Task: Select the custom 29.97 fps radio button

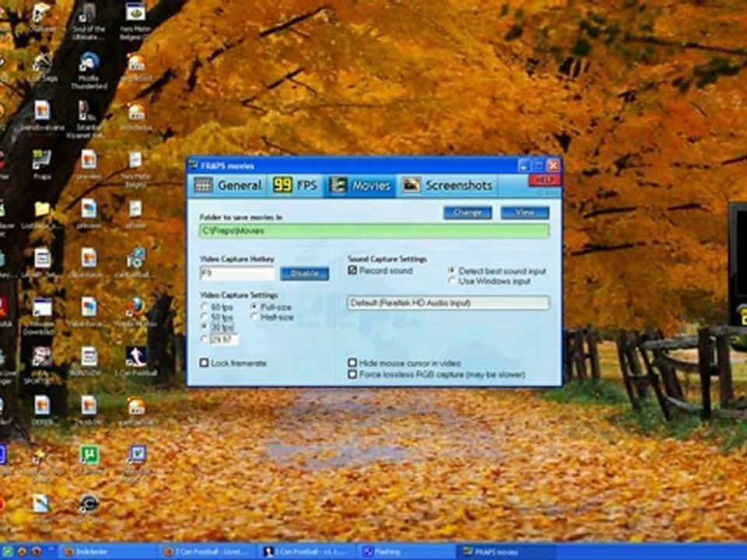Action: [205, 338]
